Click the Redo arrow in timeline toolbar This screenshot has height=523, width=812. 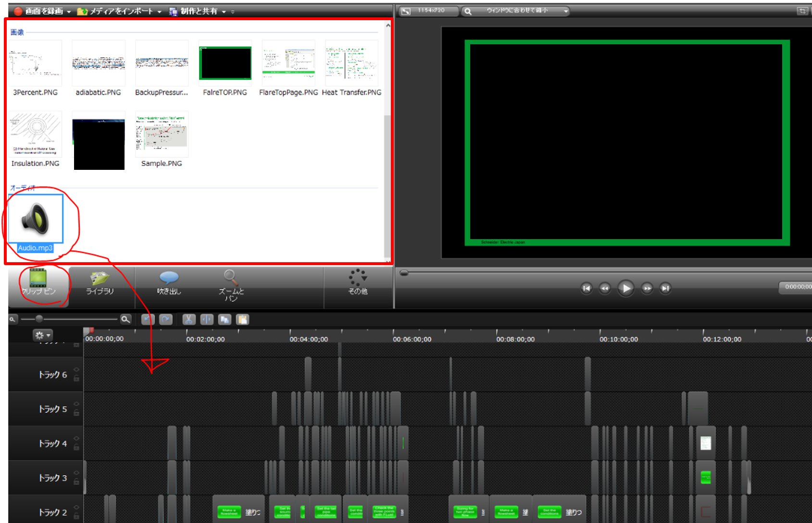pos(166,319)
